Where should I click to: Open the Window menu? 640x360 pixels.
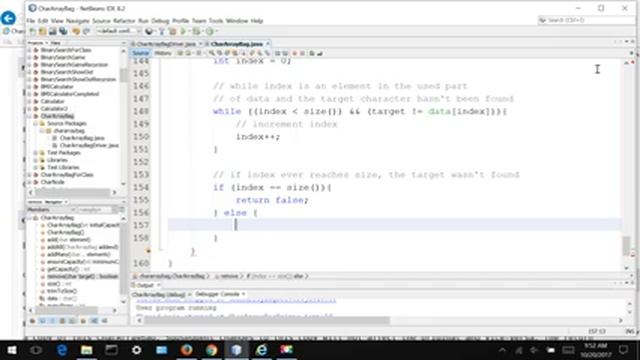tap(237, 21)
